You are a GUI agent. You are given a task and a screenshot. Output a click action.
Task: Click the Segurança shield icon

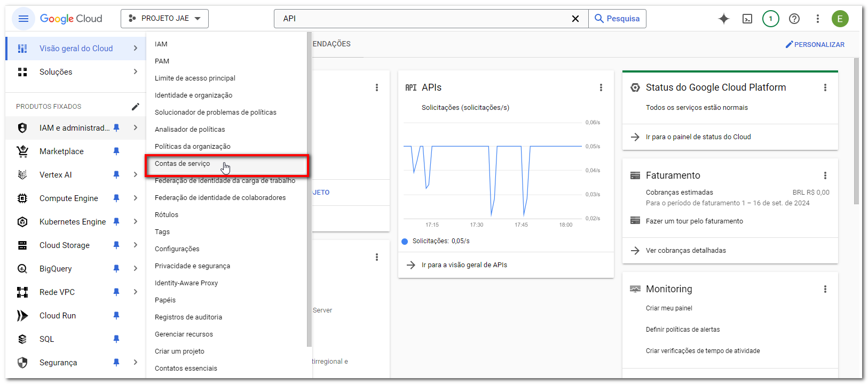22,363
